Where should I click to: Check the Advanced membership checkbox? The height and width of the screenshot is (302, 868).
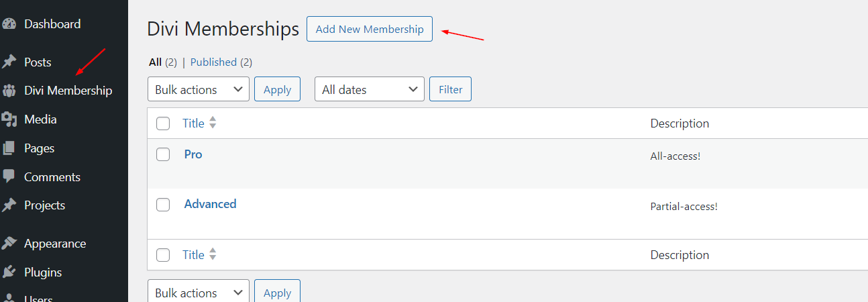pos(163,205)
